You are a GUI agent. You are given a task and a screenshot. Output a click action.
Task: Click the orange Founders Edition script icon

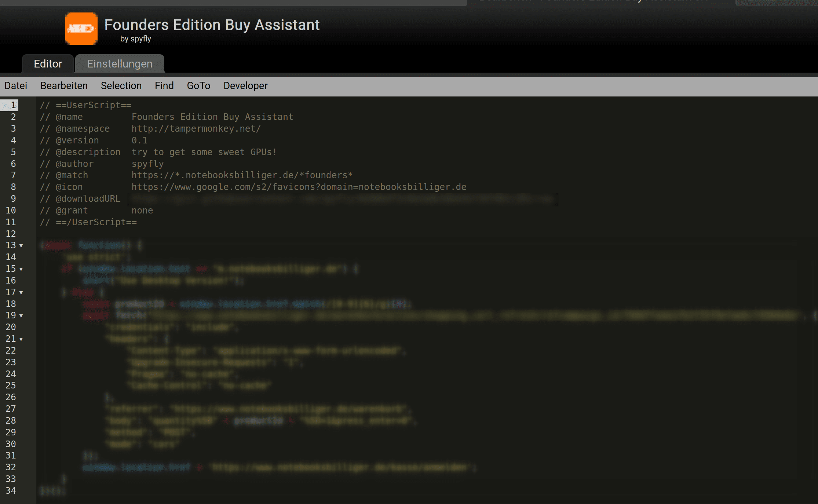81,29
